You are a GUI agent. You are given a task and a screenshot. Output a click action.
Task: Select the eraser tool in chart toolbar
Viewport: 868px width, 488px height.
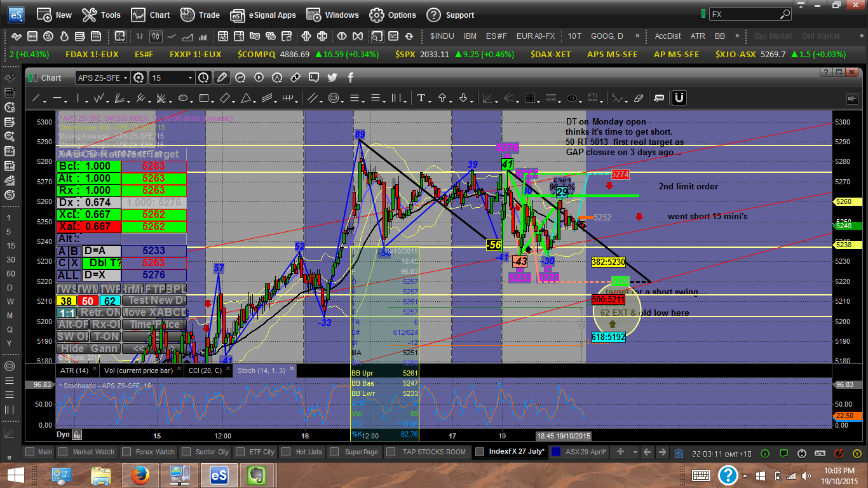639,98
